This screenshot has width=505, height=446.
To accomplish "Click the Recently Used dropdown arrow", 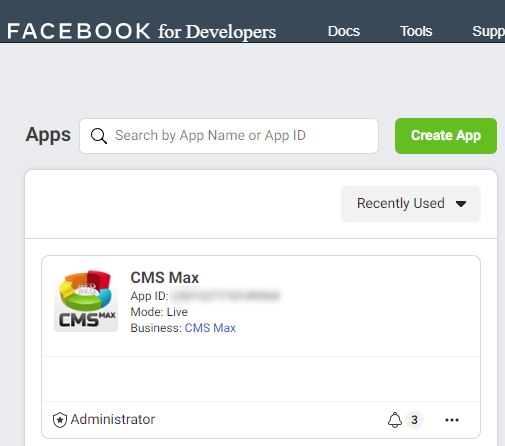I will (x=461, y=204).
